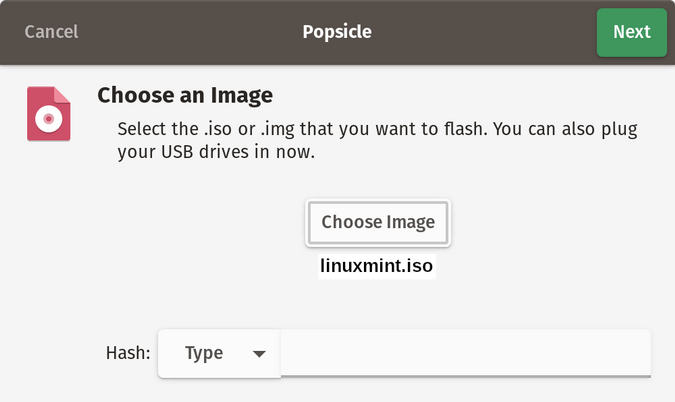This screenshot has height=402, width=675.
Task: Click the Type dropdown arrow
Action: pyautogui.click(x=259, y=354)
